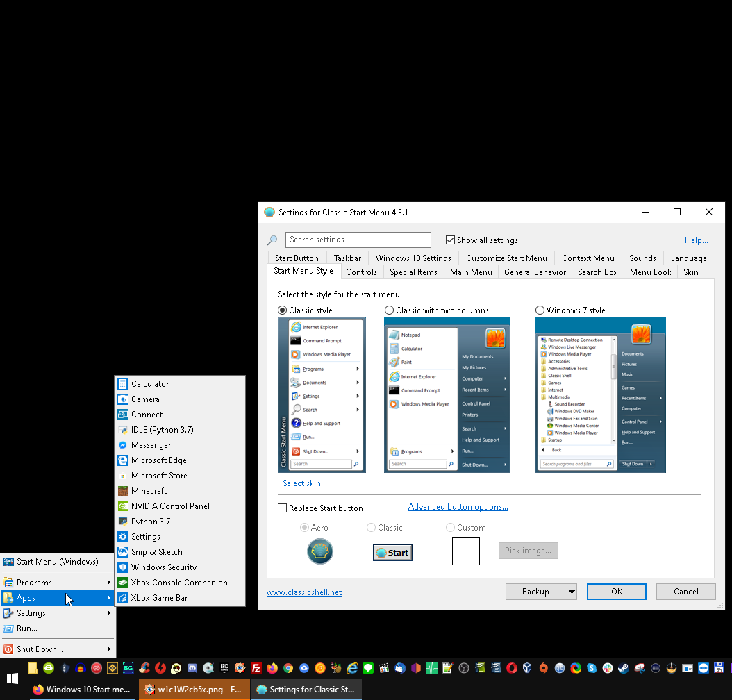Launch Camera from the Apps list
732x700 pixels.
pos(180,399)
